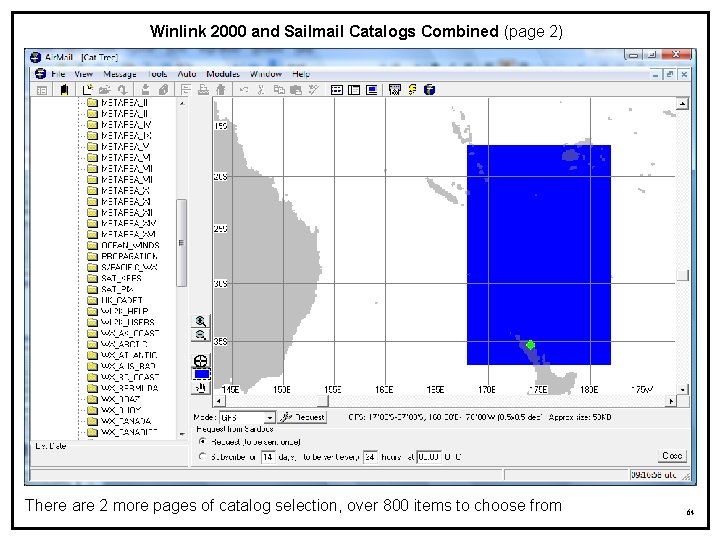Create a new message with toolbar icon
This screenshot has height=540, width=720.
87,90
